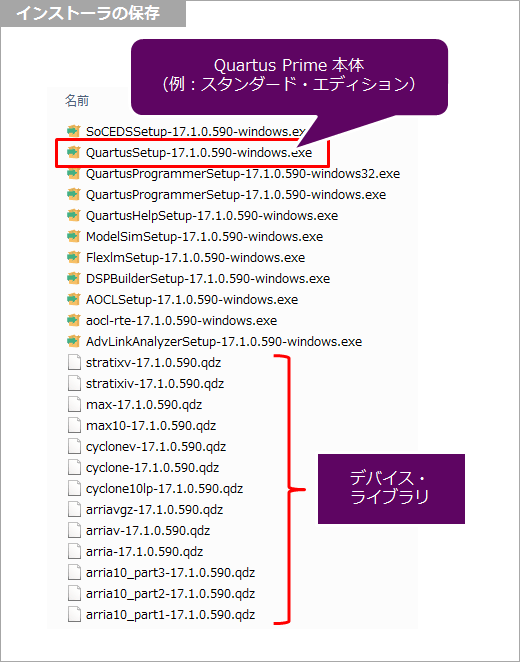Select stratixv-17.1.0.590.qdz file name
Image resolution: width=520 pixels, height=662 pixels.
(x=153, y=363)
